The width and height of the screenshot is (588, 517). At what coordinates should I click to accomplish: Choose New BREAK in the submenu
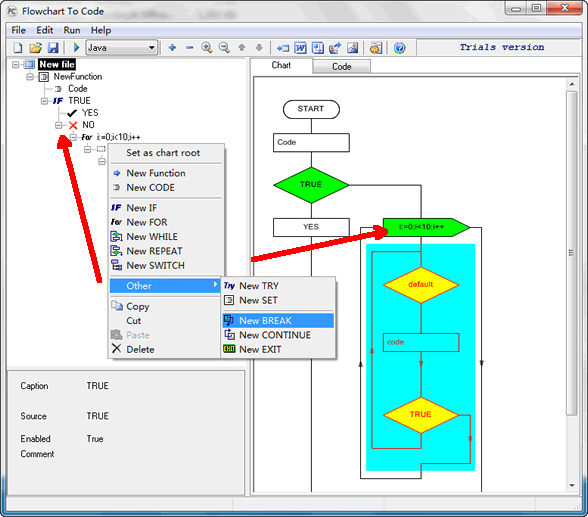click(x=278, y=321)
